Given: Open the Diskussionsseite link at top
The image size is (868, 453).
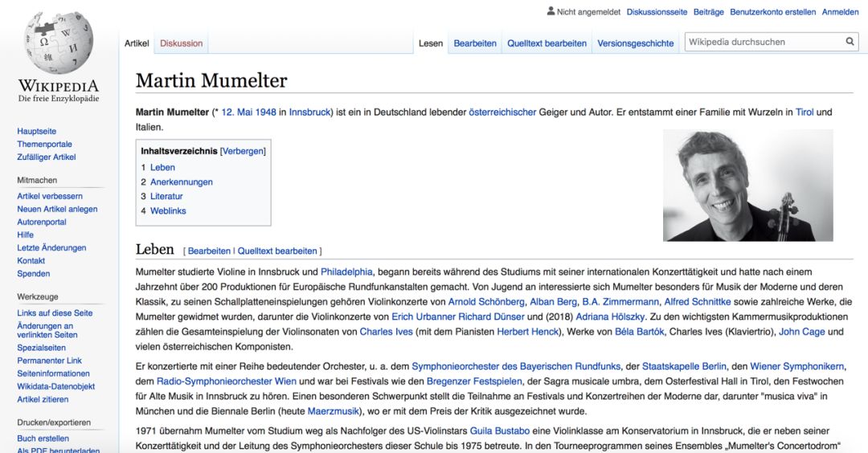Looking at the screenshot, I should coord(657,11).
